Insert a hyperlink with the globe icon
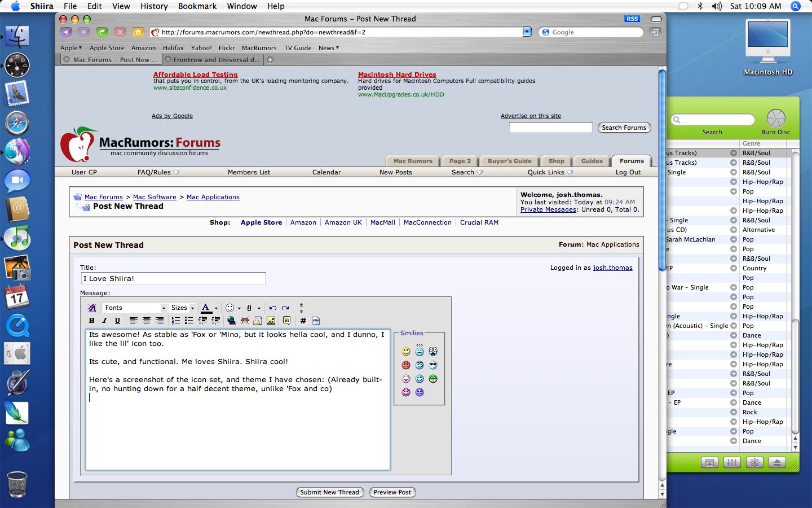 tap(231, 321)
